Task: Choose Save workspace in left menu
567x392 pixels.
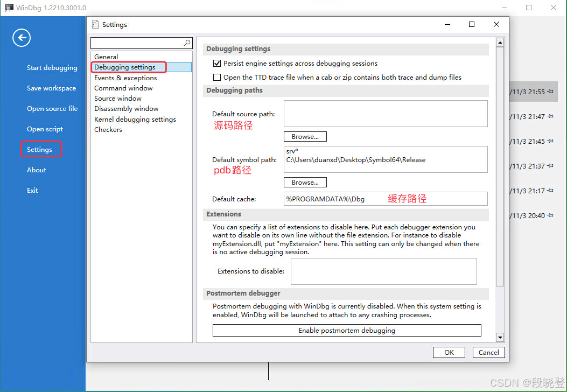Action: pyautogui.click(x=51, y=88)
